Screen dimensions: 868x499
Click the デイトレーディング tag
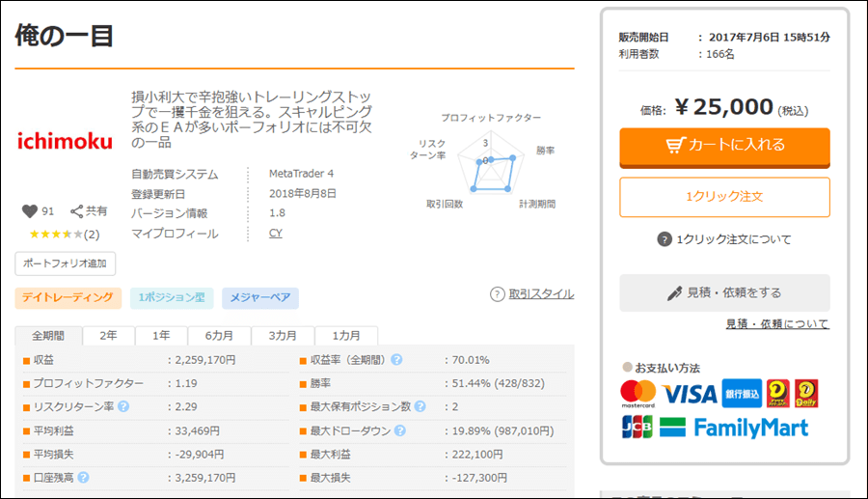(x=68, y=298)
